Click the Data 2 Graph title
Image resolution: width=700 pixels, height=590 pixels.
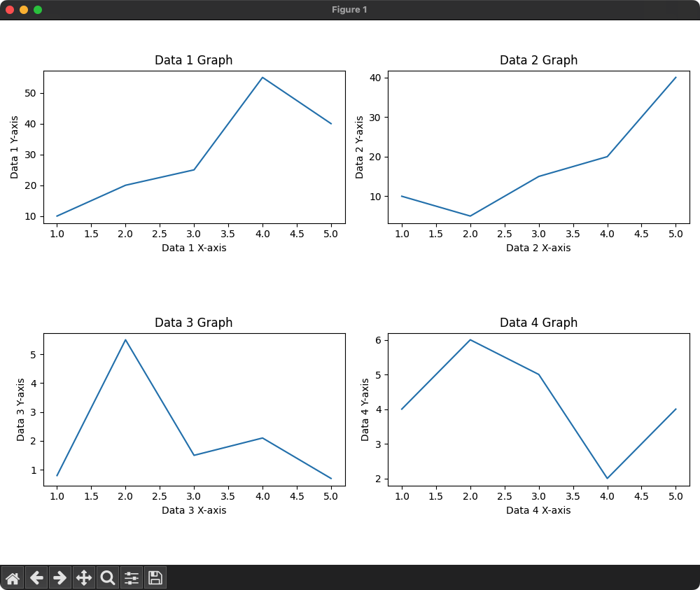[538, 59]
